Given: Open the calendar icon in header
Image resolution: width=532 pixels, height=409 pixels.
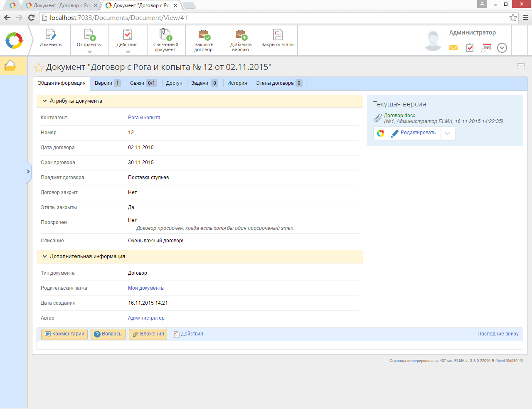Looking at the screenshot, I should (x=486, y=48).
